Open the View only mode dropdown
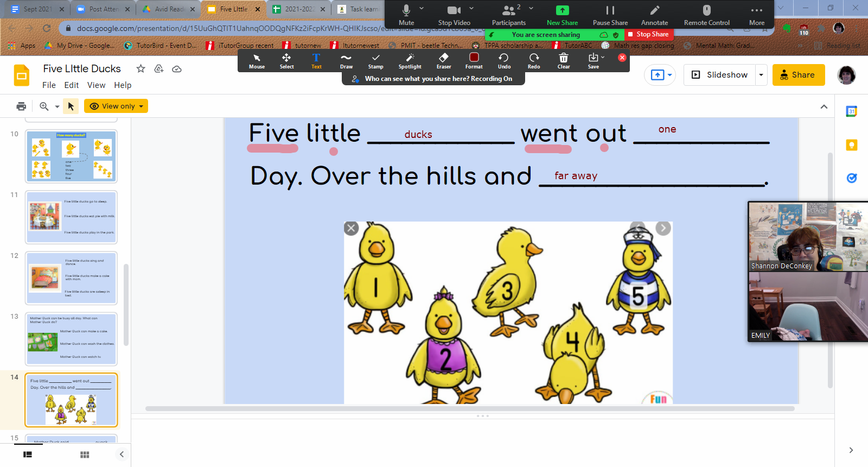The height and width of the screenshot is (467, 868). tap(116, 106)
